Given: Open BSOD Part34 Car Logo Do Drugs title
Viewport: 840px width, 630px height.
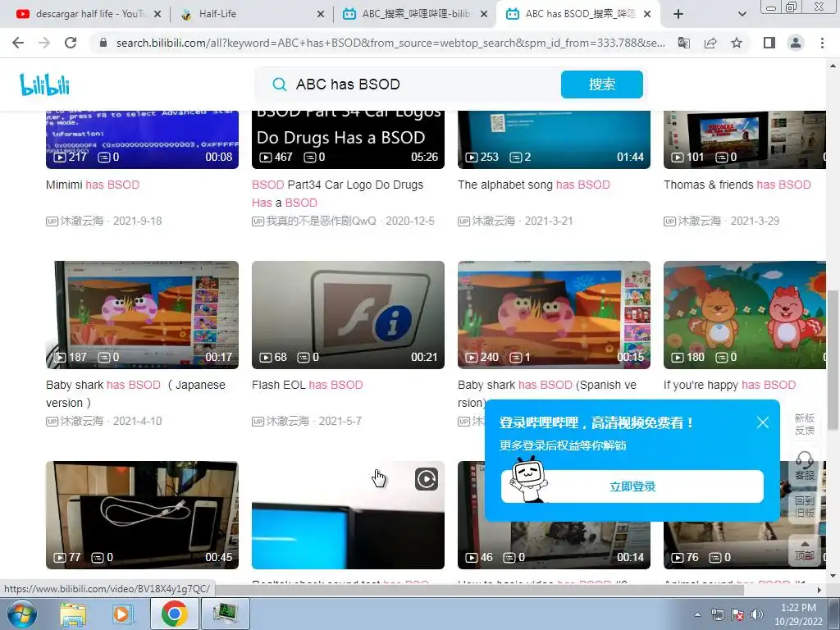Looking at the screenshot, I should pyautogui.click(x=337, y=194).
